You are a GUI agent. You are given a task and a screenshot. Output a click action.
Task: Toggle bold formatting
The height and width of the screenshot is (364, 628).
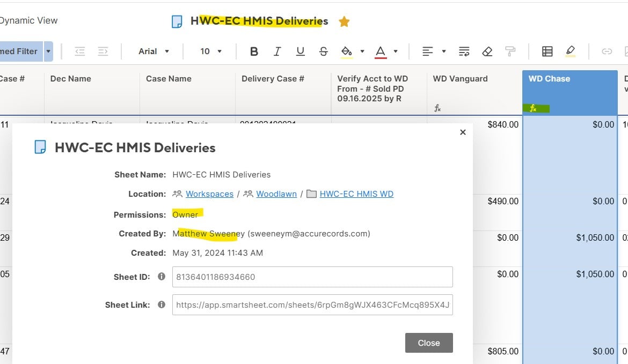pos(254,51)
